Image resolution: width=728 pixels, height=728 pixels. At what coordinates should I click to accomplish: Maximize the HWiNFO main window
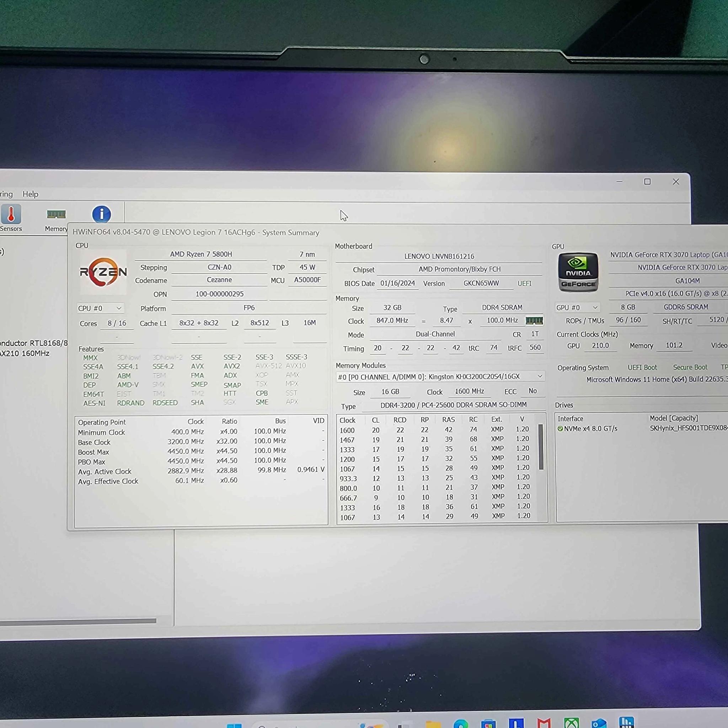pos(647,182)
